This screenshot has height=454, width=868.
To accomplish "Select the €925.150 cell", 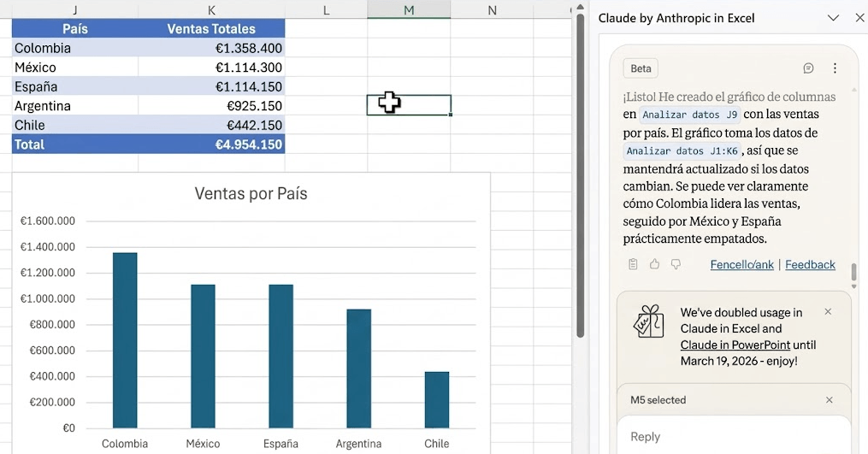I will click(211, 106).
